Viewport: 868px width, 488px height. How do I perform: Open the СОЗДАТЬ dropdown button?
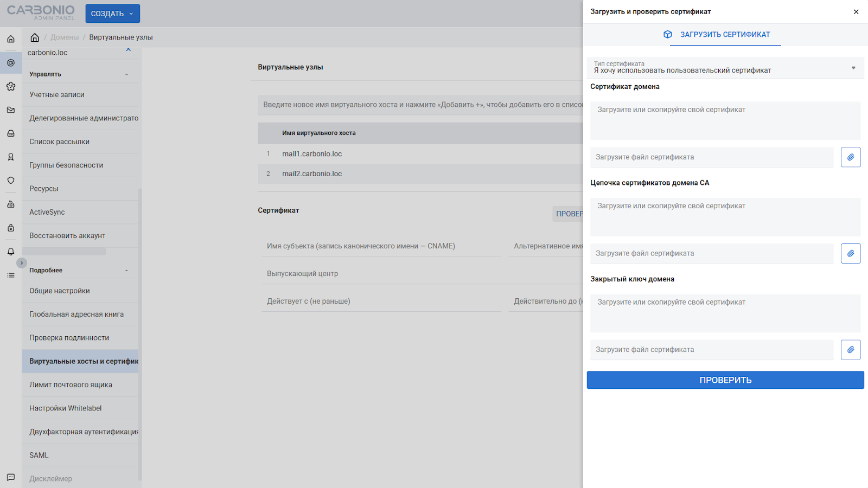pos(113,14)
